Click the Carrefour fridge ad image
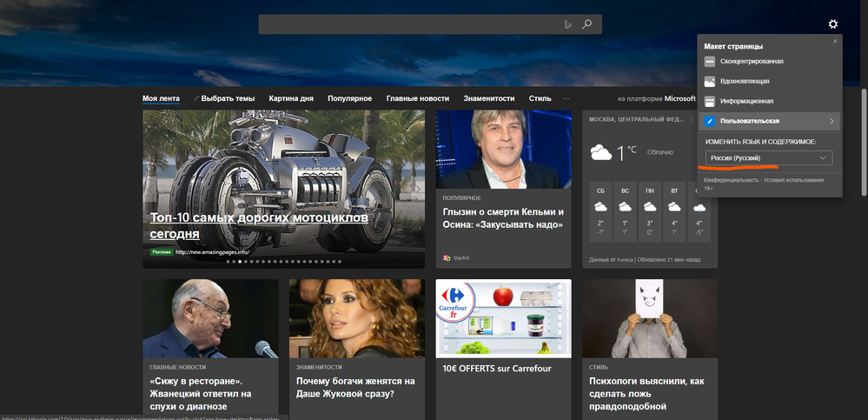 (x=503, y=318)
